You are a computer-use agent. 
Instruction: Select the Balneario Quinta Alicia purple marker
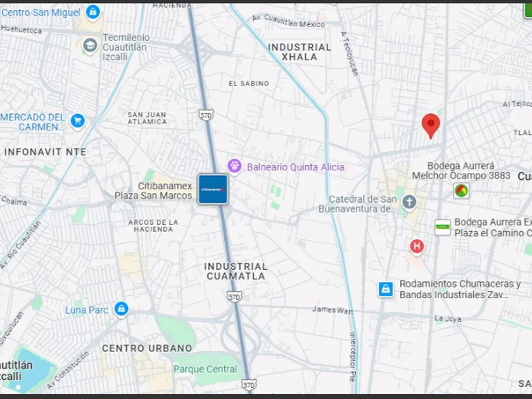point(234,166)
